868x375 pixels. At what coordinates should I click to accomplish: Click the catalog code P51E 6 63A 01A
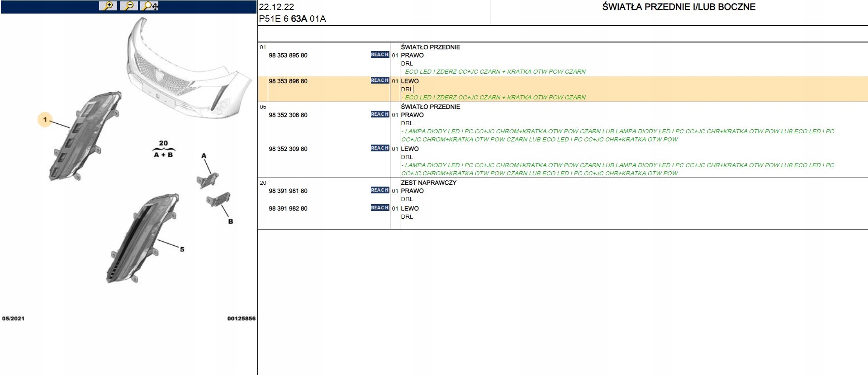click(292, 19)
